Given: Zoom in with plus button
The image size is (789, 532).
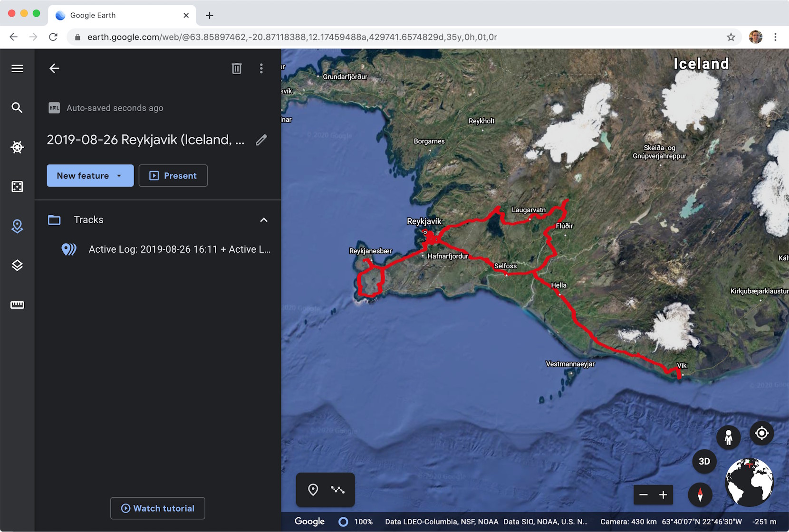Looking at the screenshot, I should pos(663,495).
